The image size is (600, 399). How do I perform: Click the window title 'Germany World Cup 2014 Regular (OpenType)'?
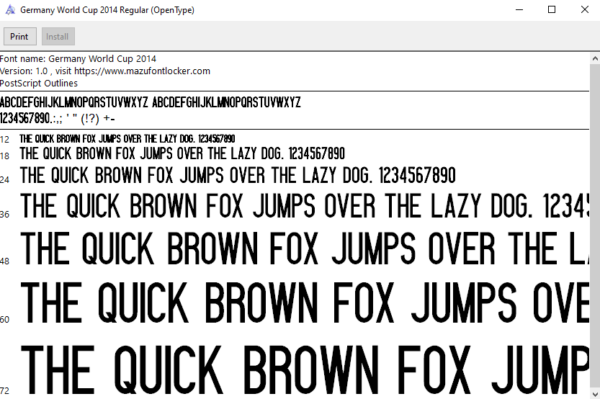coord(107,10)
